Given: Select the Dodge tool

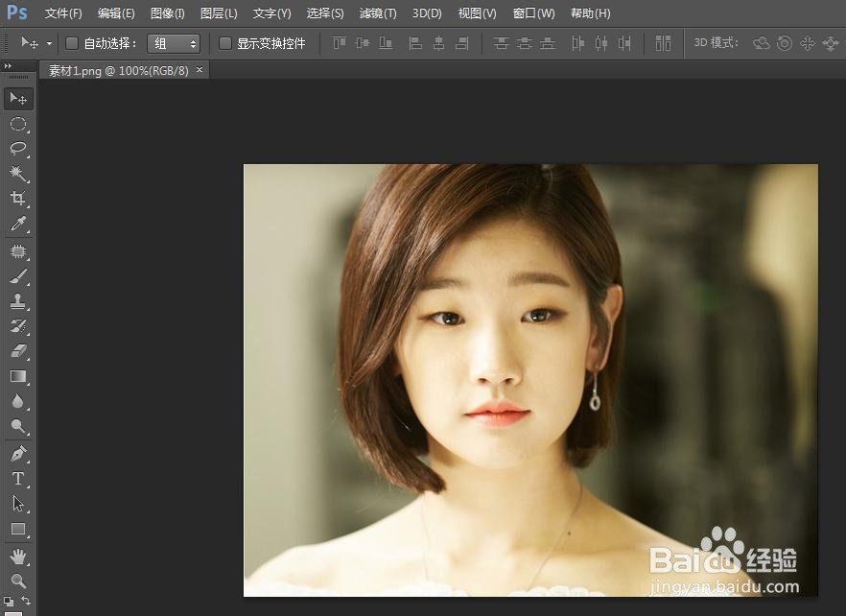Looking at the screenshot, I should tap(18, 427).
